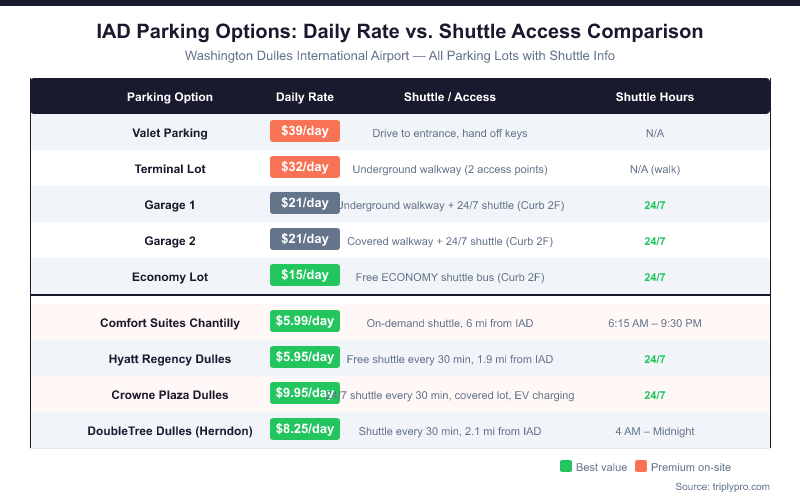Click the Daily Rate column header

click(305, 97)
